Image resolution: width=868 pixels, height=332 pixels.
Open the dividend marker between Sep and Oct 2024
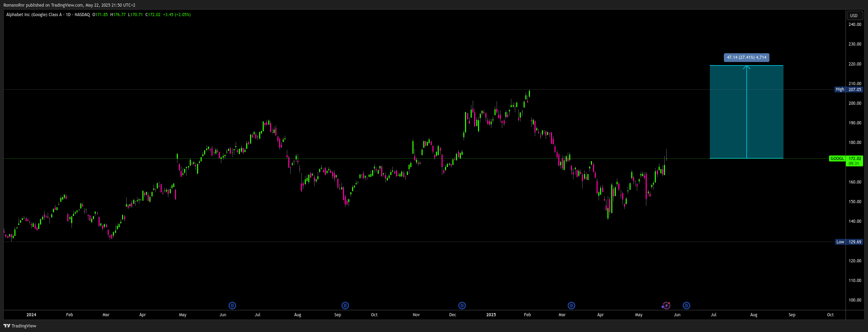tap(345, 306)
